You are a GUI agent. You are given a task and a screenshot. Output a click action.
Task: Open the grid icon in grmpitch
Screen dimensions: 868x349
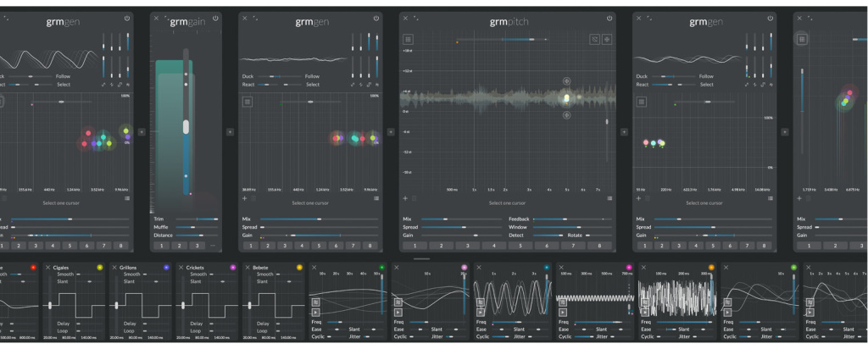point(408,39)
